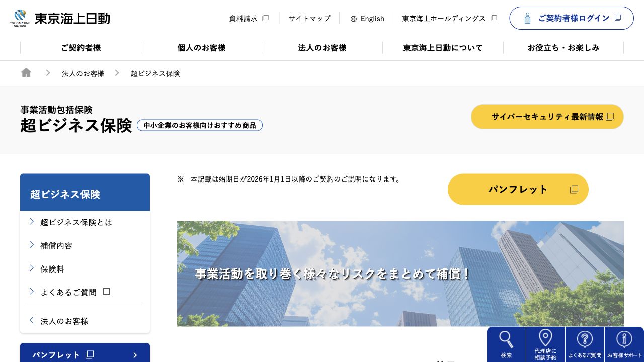
Task: Select 保険料 in sidebar
Action: coord(52,269)
